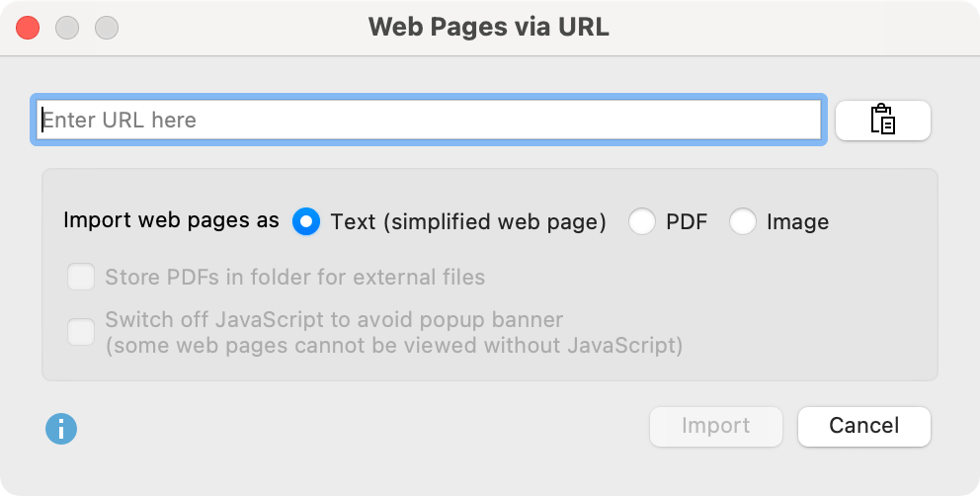
Task: Click the 'Text (simplified web page)' label text
Action: tap(468, 222)
